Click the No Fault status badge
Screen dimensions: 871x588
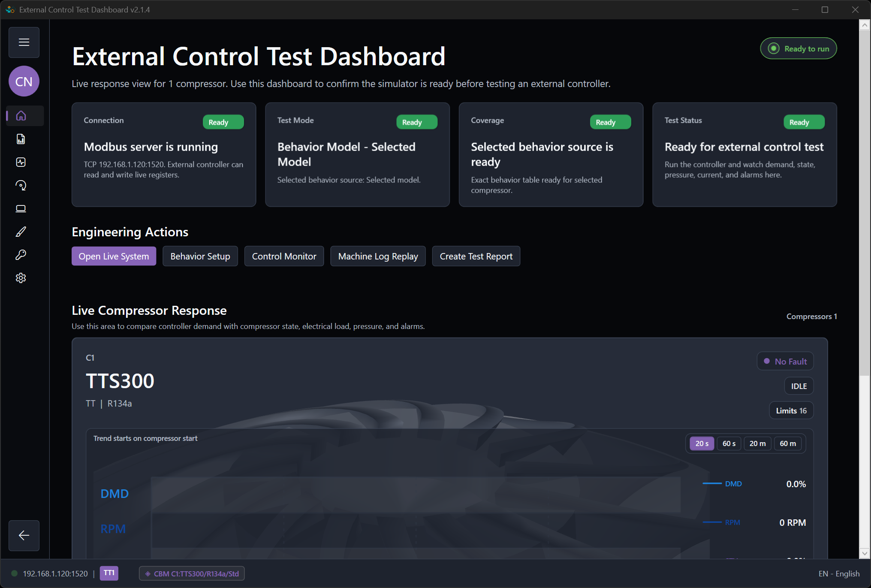785,361
